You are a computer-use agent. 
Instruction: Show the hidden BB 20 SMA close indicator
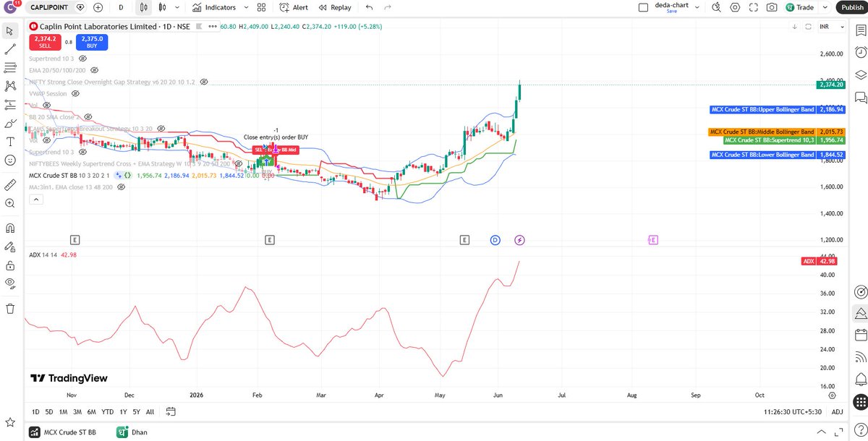[89, 116]
